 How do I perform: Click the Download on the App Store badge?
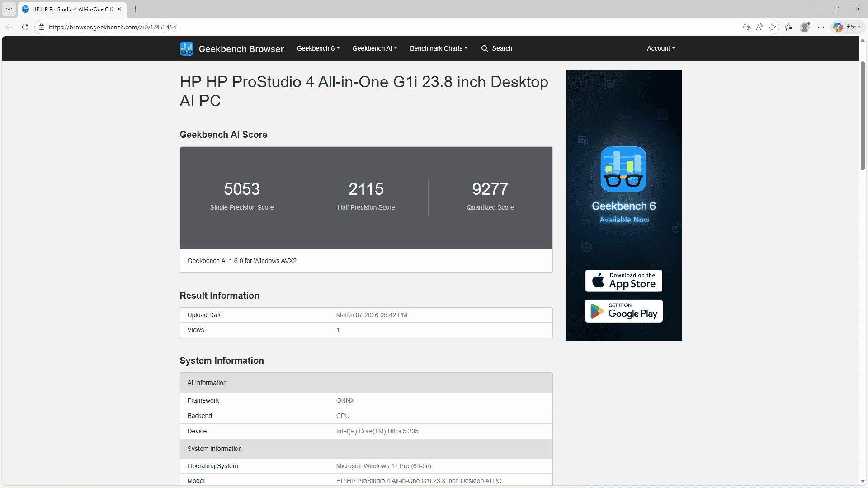point(623,281)
